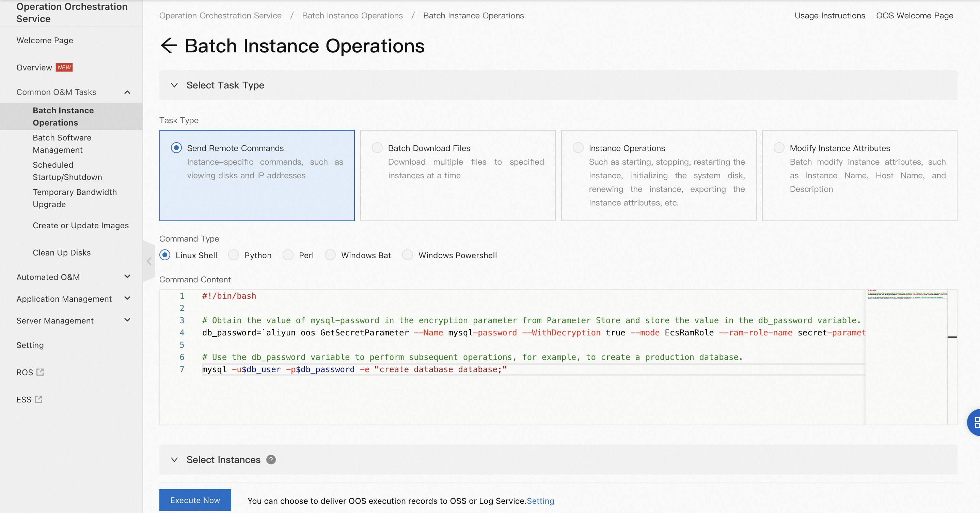This screenshot has height=513, width=980.
Task: Open Usage Instructions link
Action: [830, 16]
